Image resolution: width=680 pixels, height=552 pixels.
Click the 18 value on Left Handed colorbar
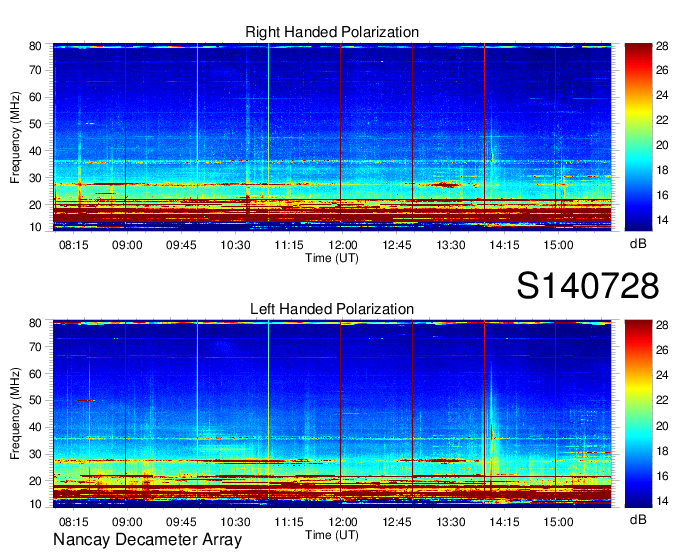coord(662,451)
